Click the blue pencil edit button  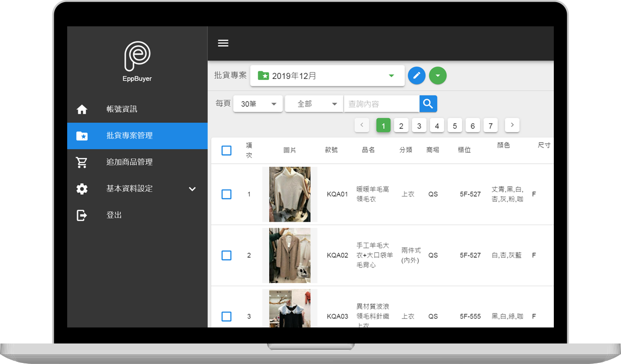pos(416,76)
